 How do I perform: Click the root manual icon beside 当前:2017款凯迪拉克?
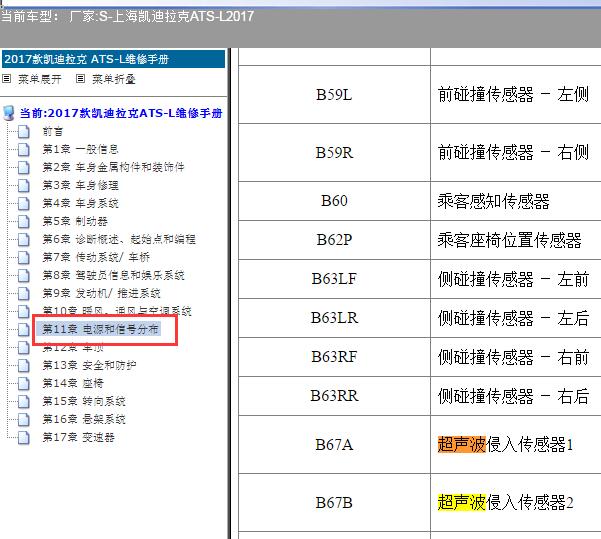pos(9,113)
